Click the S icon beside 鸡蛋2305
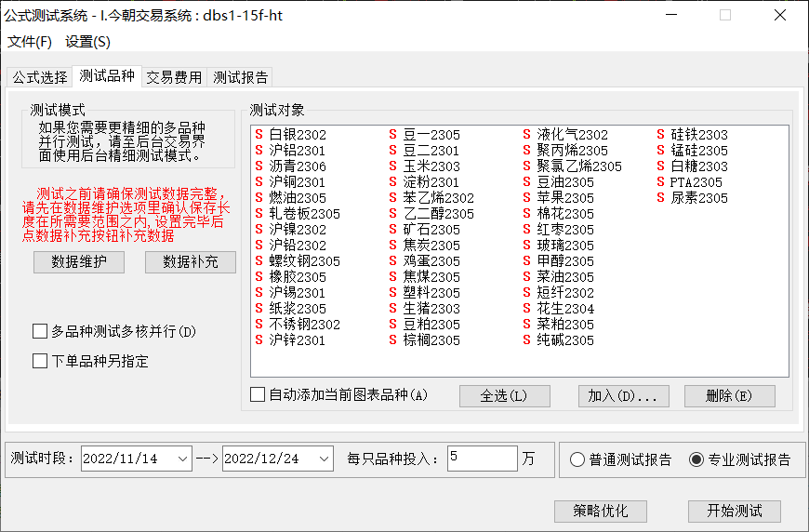This screenshot has width=809, height=532. pyautogui.click(x=392, y=261)
